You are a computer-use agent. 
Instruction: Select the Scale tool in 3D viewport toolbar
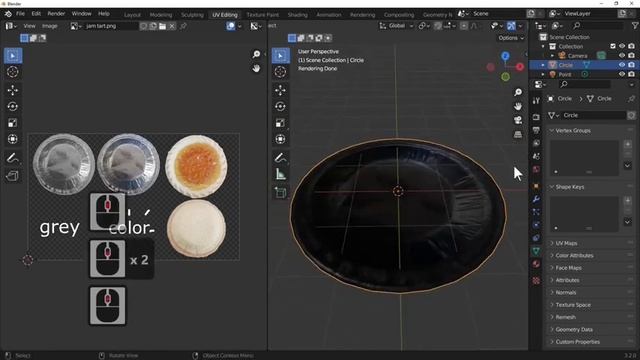click(280, 123)
